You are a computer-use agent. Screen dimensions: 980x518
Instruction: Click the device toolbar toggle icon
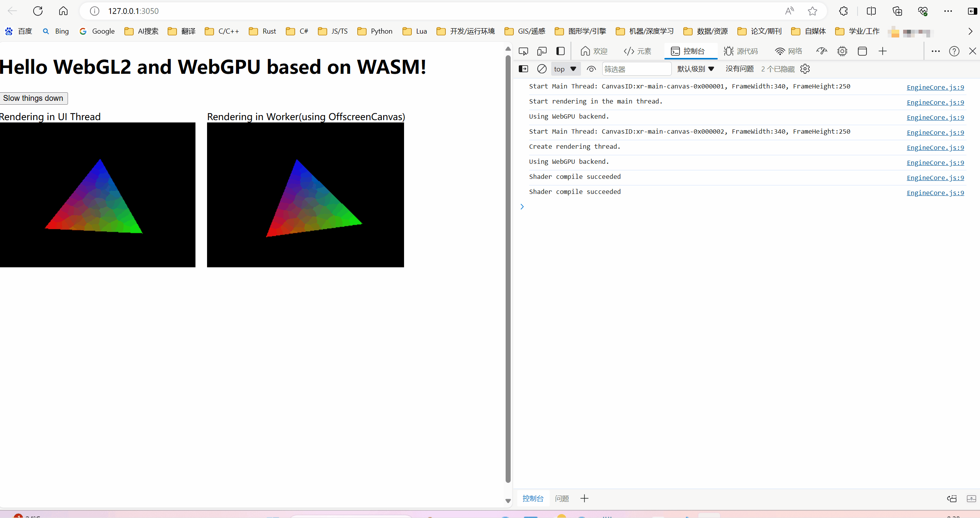click(x=542, y=51)
